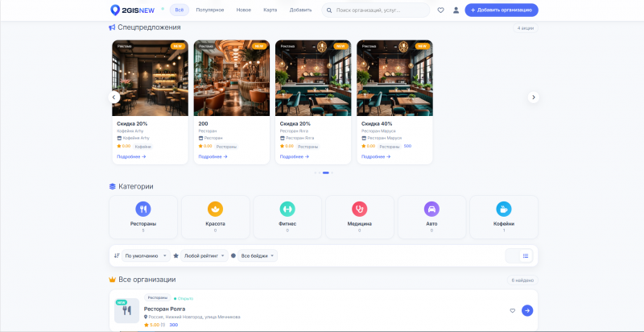Viewport: 644px width, 332px height.
Task: Click the search magnifier icon
Action: [x=329, y=10]
